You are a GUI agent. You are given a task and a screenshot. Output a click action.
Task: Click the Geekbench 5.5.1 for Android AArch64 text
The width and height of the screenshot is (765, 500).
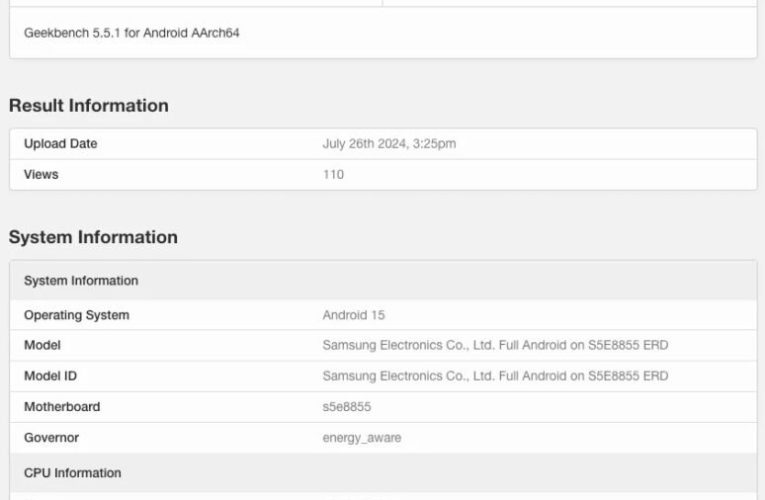click(131, 33)
